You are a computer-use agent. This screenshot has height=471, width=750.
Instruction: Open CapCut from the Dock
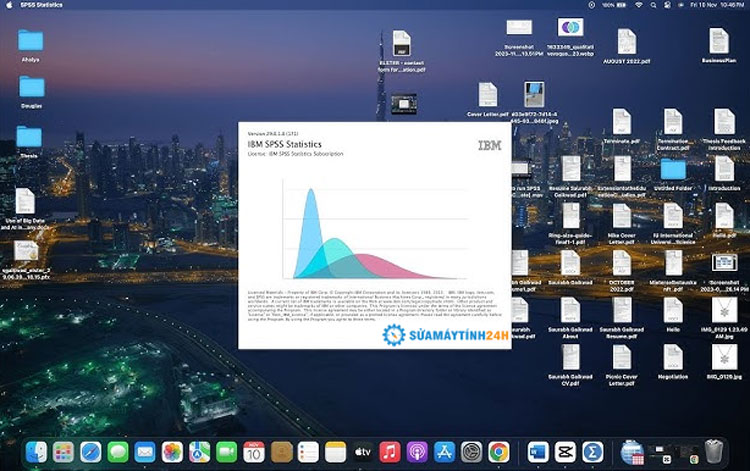pos(565,452)
